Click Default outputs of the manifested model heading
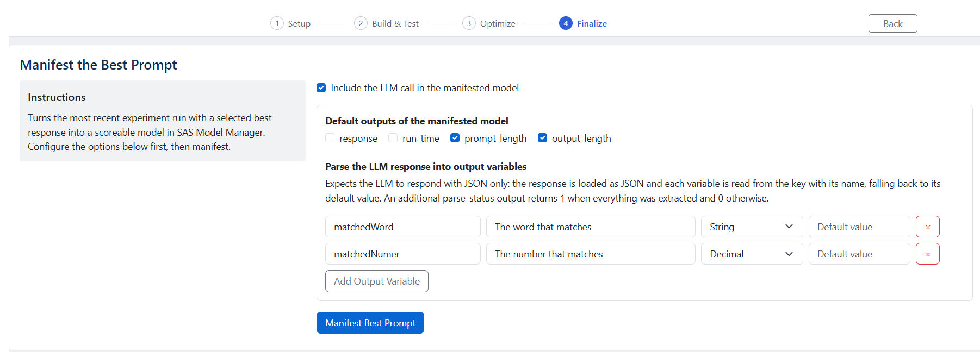Screen dimensions: 980x352 coord(417,121)
